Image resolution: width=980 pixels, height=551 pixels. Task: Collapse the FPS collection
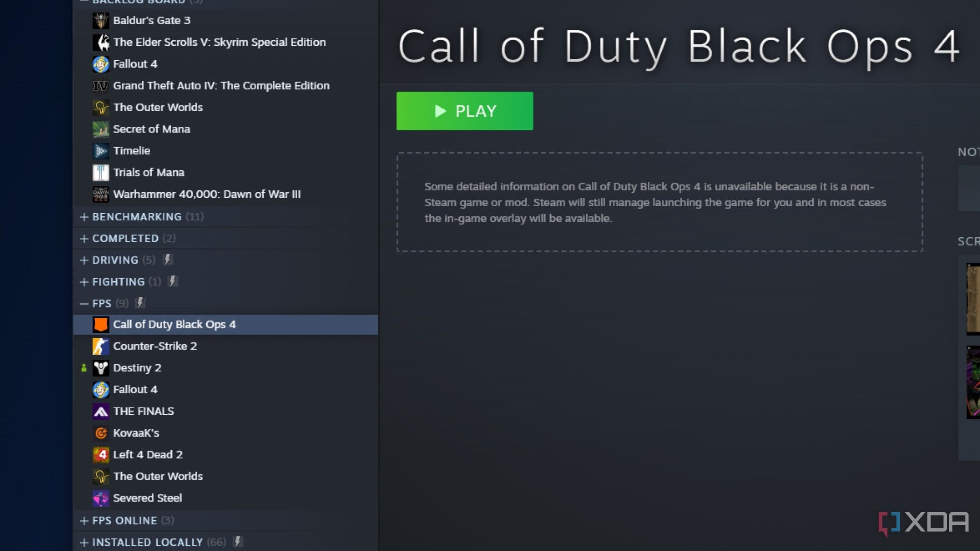84,304
